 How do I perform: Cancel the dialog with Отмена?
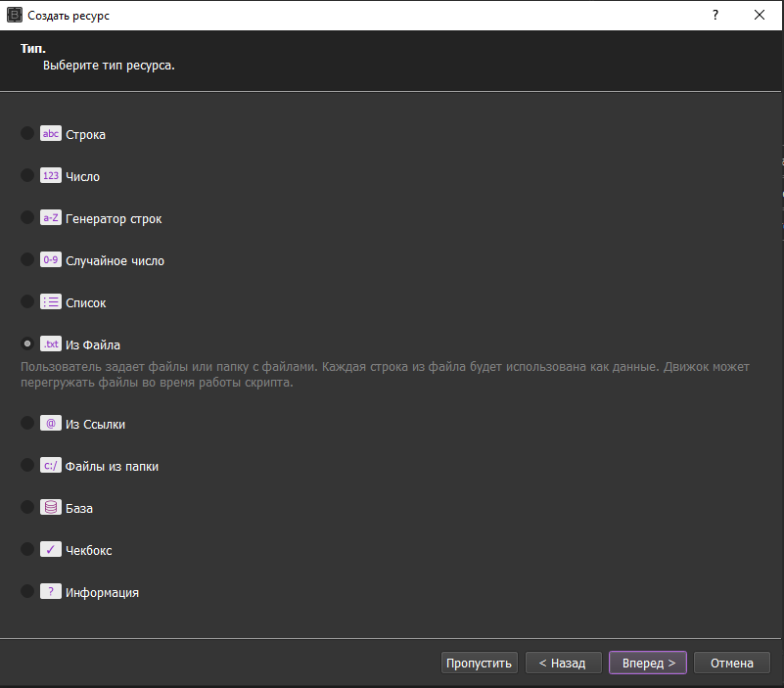click(x=731, y=663)
